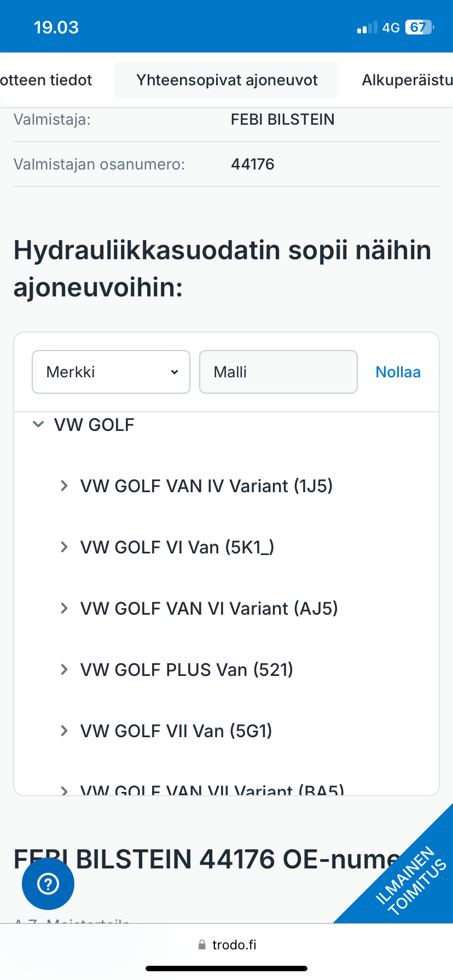453x980 pixels.
Task: Expand VW GOLF VI Van (5K1_)
Action: click(x=65, y=547)
